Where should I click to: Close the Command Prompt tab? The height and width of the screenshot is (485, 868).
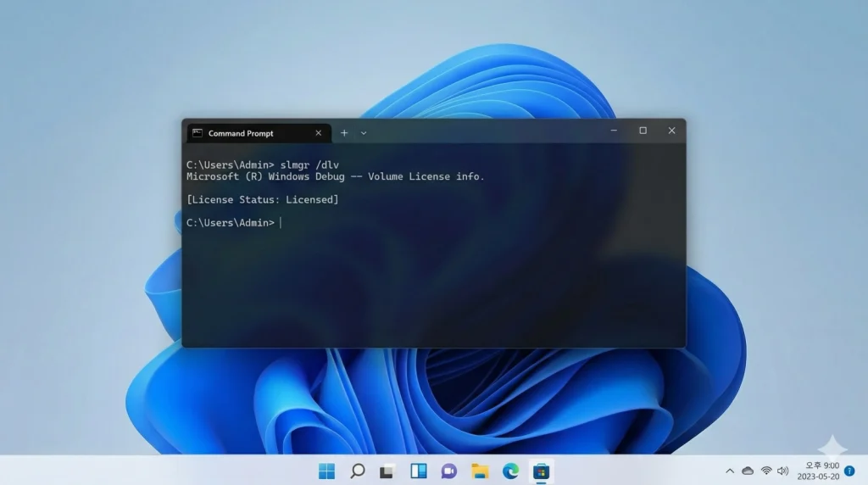[319, 133]
